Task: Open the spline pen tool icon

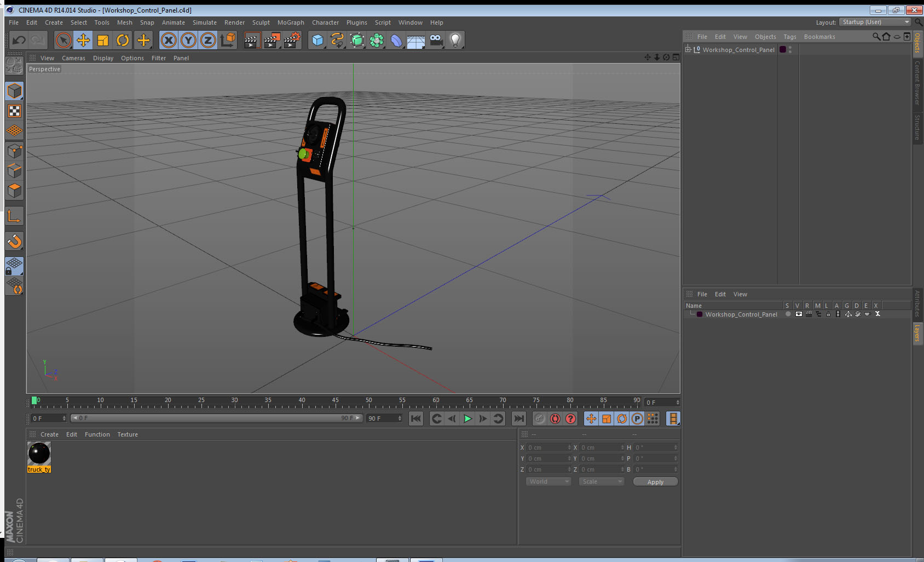Action: (337, 40)
